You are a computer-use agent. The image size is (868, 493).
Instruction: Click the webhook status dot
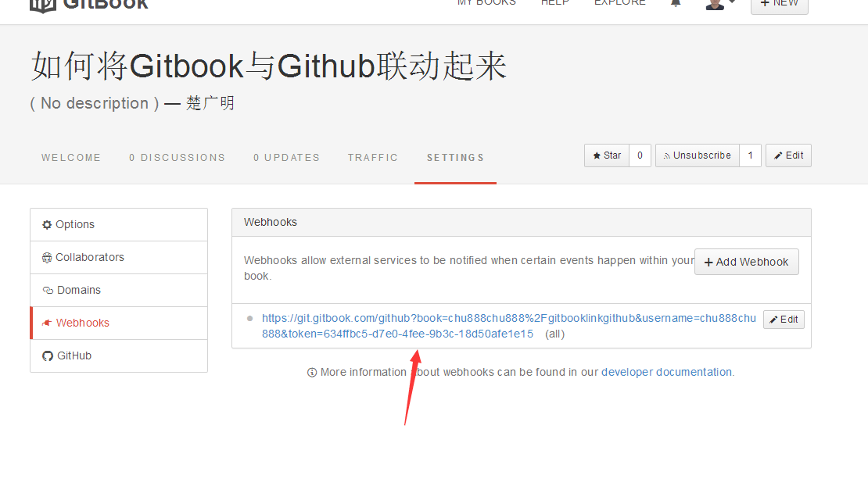(249, 318)
